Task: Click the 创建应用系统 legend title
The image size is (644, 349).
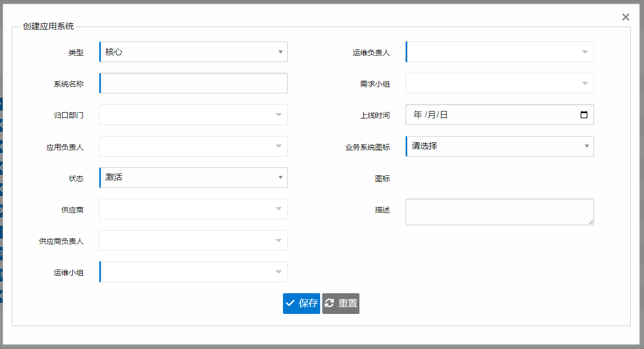Action: [x=48, y=26]
